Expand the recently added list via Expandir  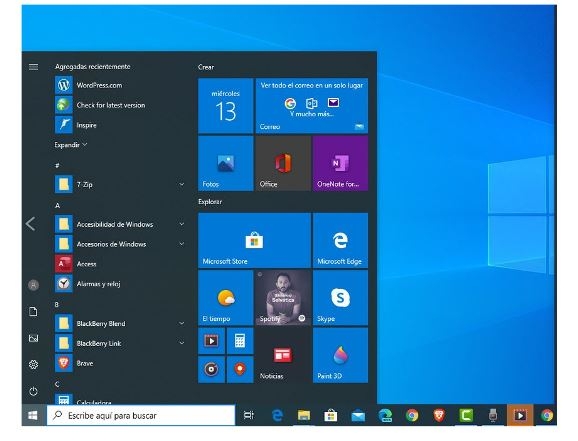click(x=71, y=145)
